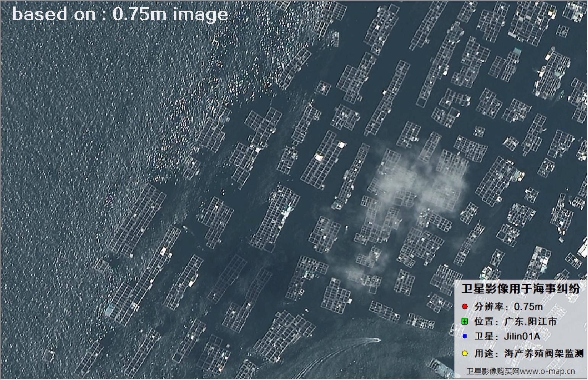Click the yellow dot beside 用途
This screenshot has width=588, height=380.
[465, 354]
